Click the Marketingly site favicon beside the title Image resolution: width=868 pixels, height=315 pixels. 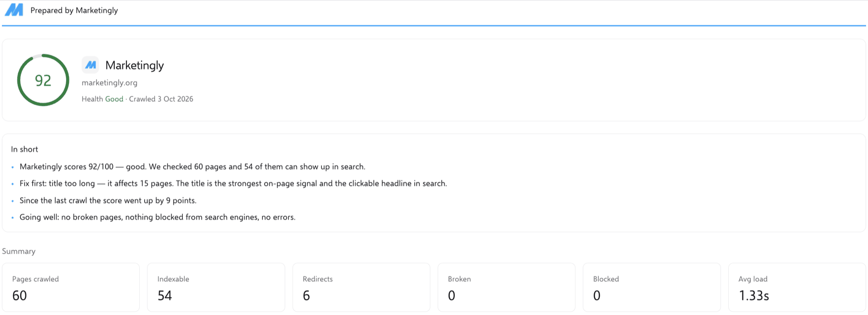click(90, 65)
